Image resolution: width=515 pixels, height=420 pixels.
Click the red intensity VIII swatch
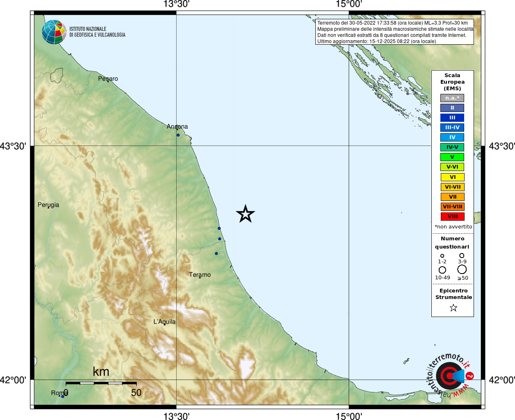(x=453, y=217)
